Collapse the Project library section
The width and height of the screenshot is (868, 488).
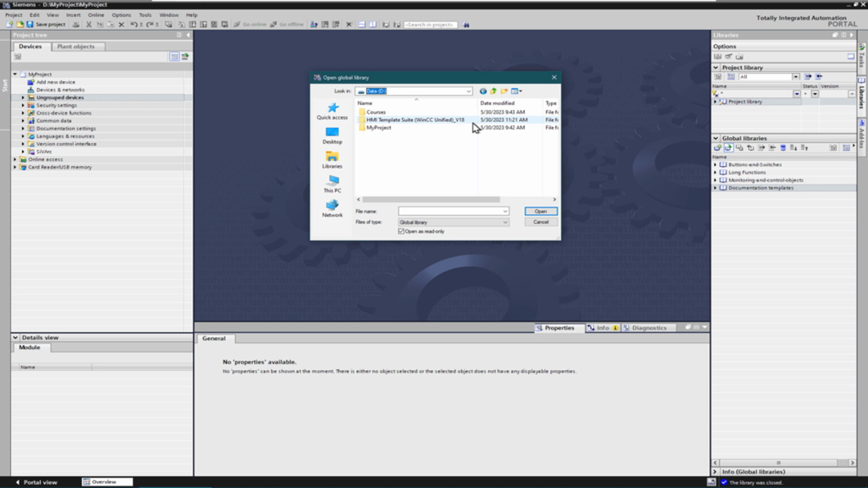coord(715,68)
